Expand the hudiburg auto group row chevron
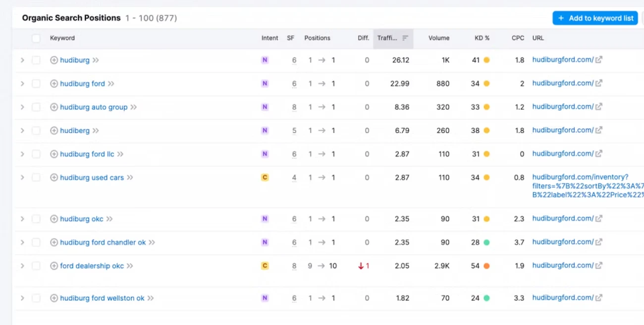Screen dimensions: 644x325 click(x=22, y=107)
